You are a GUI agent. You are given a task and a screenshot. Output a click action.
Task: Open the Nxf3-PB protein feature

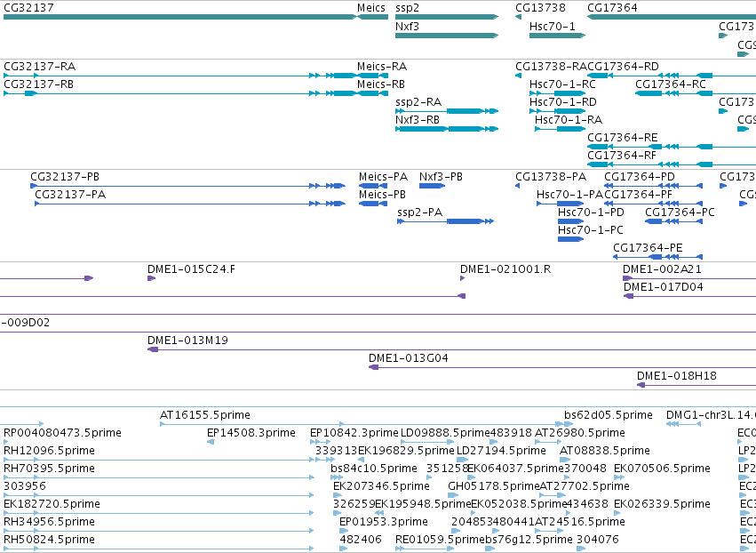(x=432, y=186)
